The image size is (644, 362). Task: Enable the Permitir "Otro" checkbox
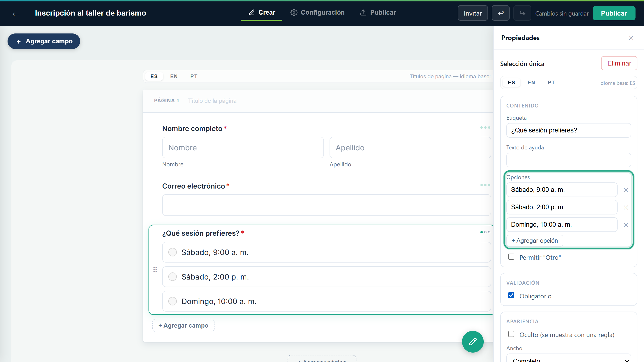pos(511,257)
